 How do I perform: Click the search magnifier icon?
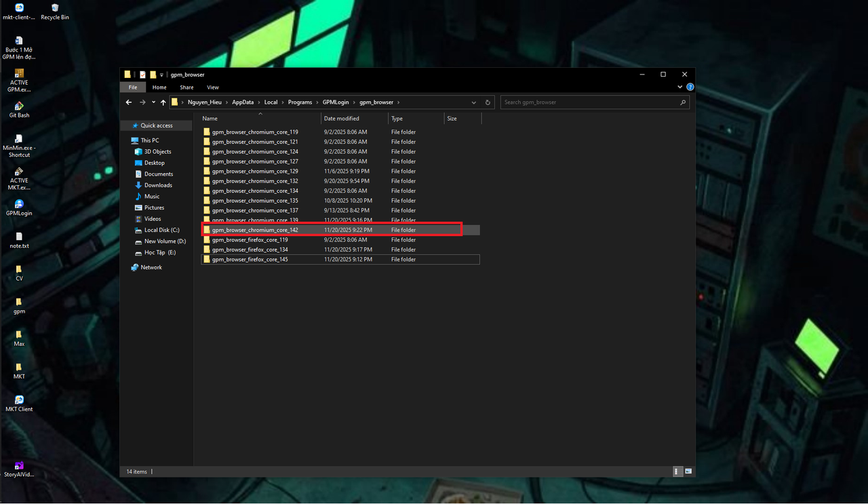(683, 102)
